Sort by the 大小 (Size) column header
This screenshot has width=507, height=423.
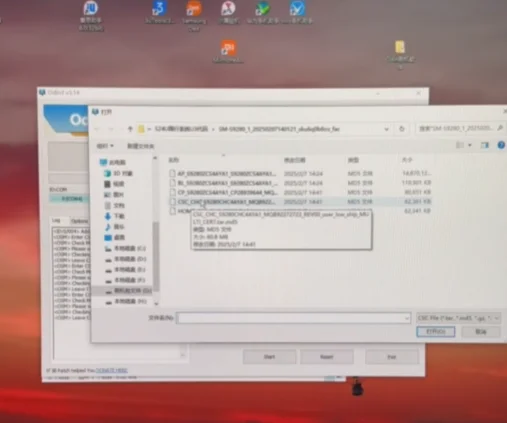pos(407,160)
